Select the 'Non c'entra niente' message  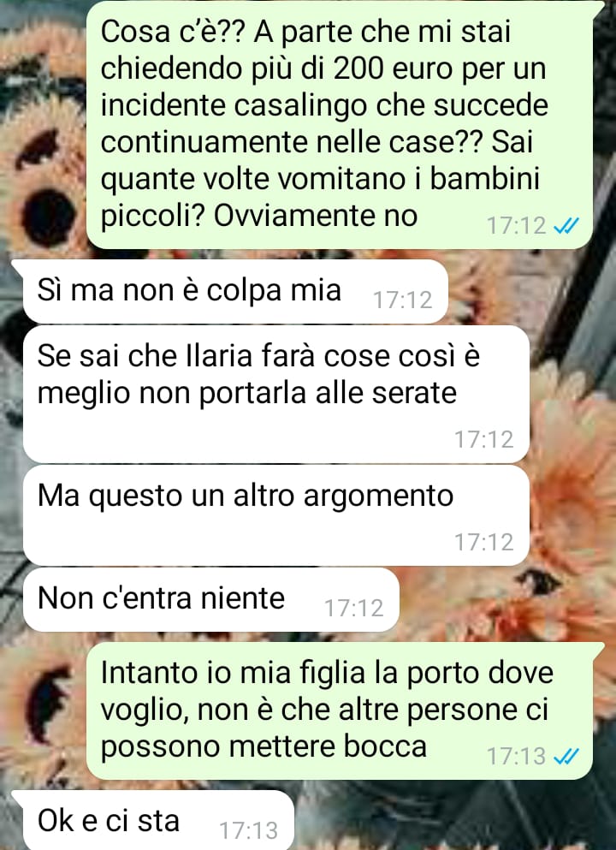(210, 600)
